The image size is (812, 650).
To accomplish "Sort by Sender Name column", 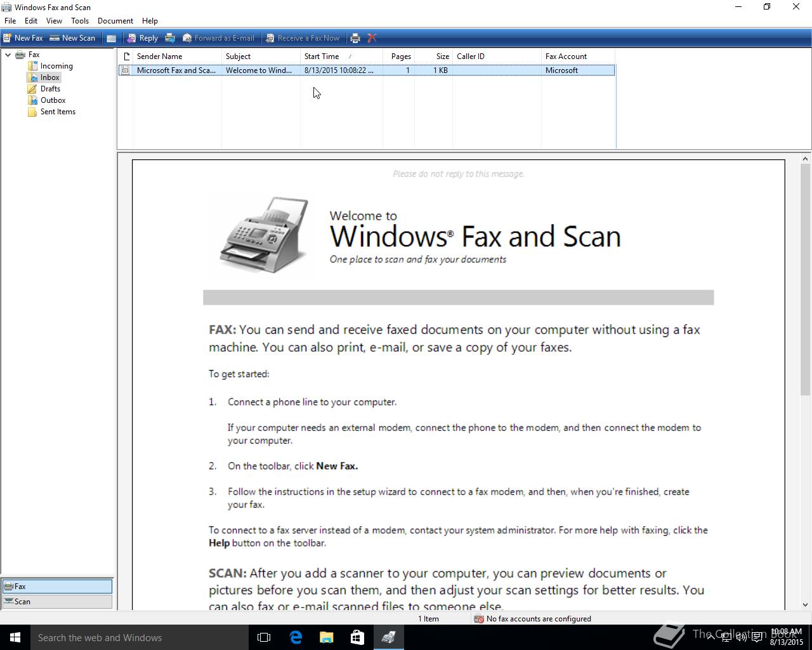I will tap(177, 56).
